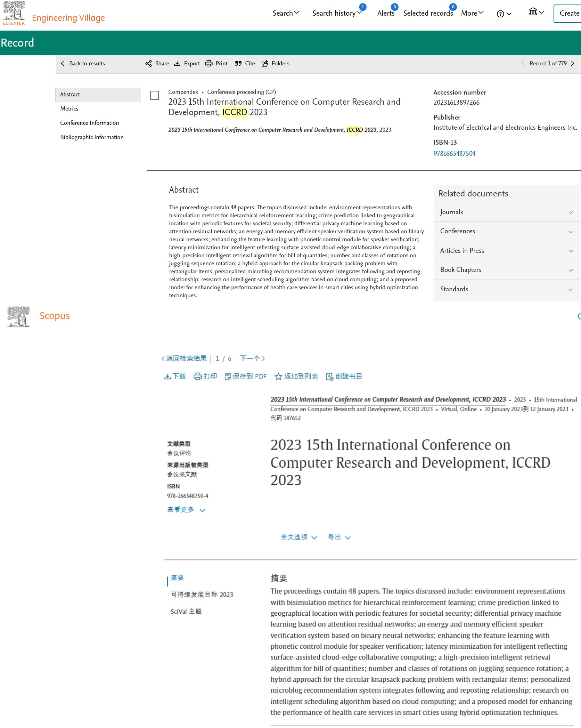The height and width of the screenshot is (728, 581).
Task: Select 可持续发展目标 2023 in Scopus sidebar
Action: click(202, 595)
